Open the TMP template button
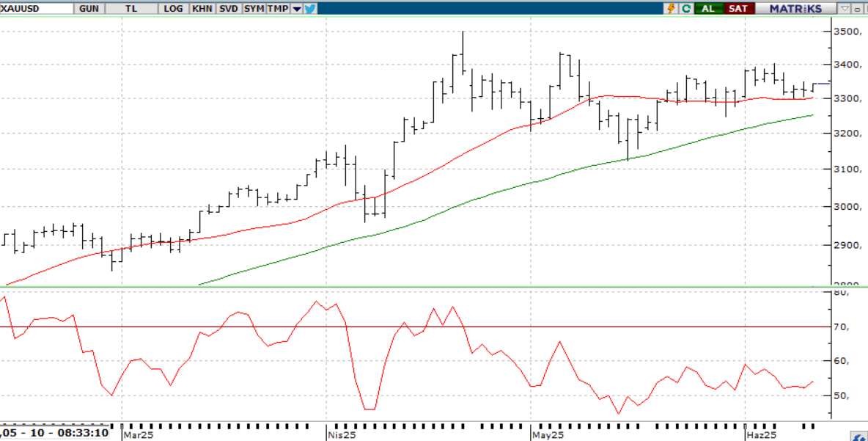The height and width of the screenshot is (441, 868). pos(278,8)
